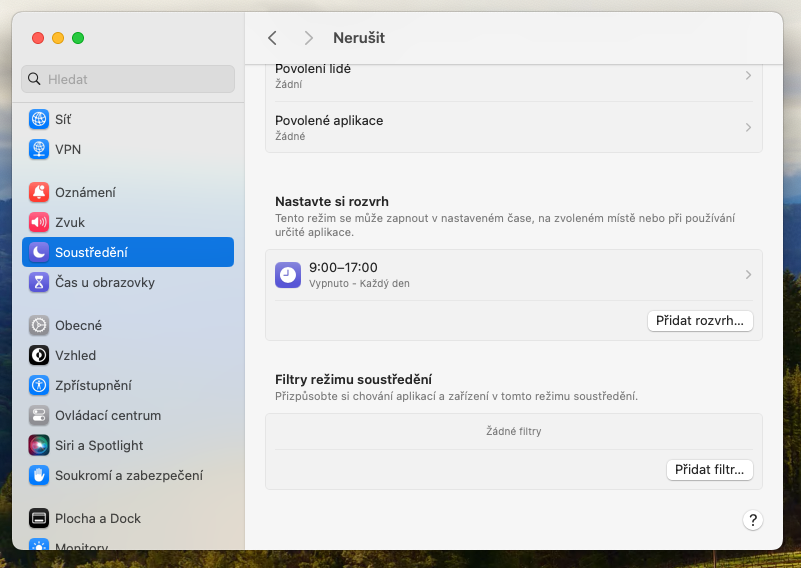Select Soustředění in the sidebar
801x568 pixels.
[x=128, y=252]
